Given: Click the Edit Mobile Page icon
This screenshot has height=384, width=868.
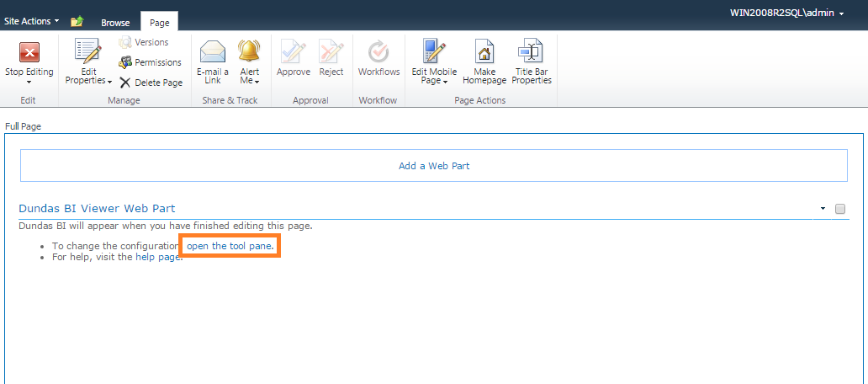Looking at the screenshot, I should pos(435,51).
